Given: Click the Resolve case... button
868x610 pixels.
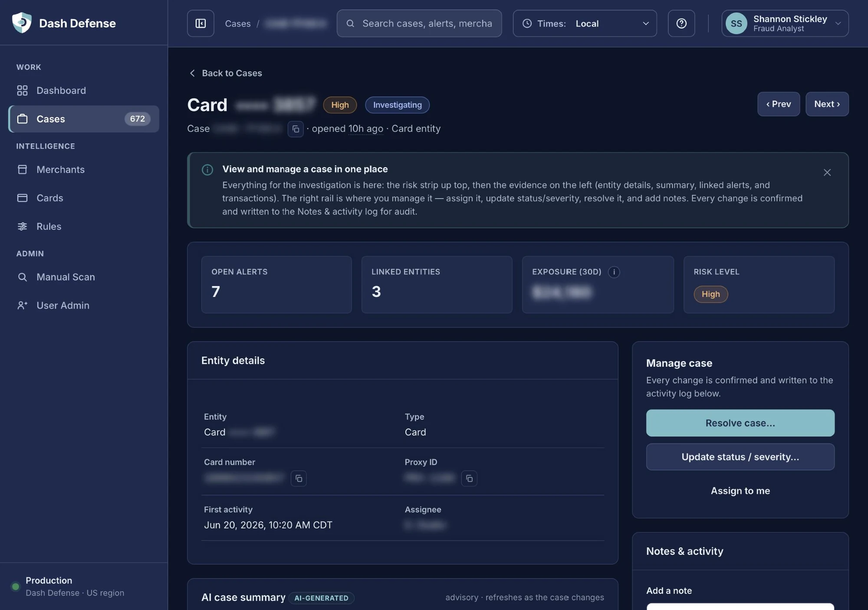Looking at the screenshot, I should click(x=740, y=423).
